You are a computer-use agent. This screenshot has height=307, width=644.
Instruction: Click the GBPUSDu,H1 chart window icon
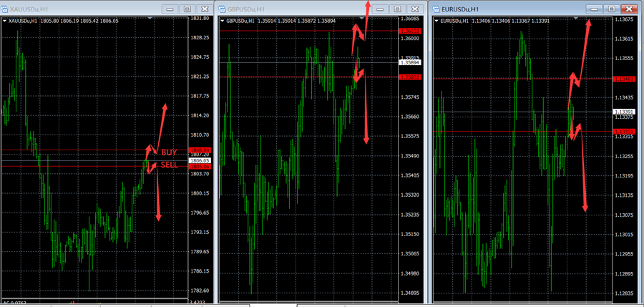pos(223,8)
